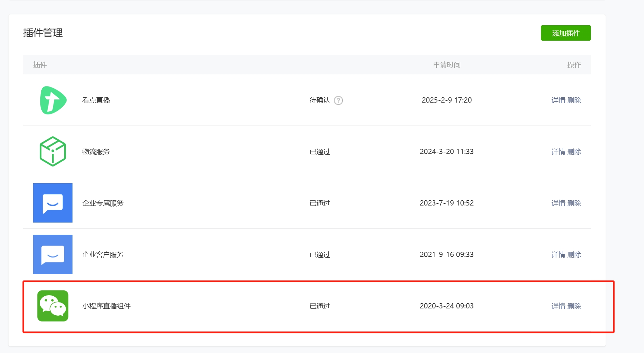644x353 pixels.
Task: Remove 物流服务 with its 删除 link
Action: tap(574, 152)
